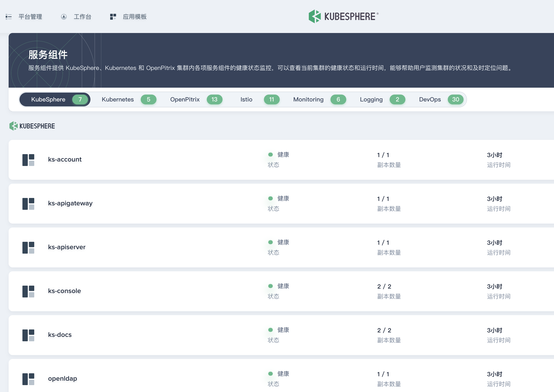Click the ks-apigateway component icon
Screen dimensions: 554x392
tap(28, 204)
